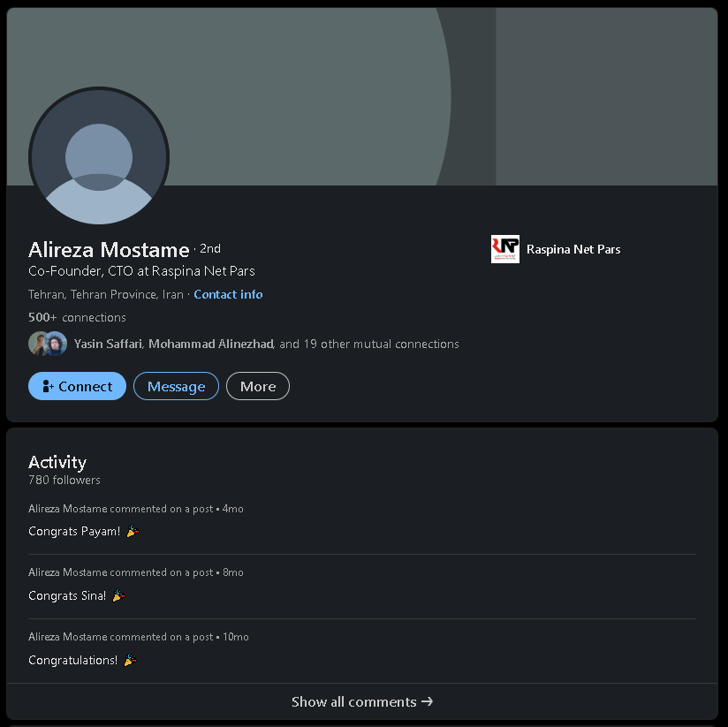Click the first mutual connection avatar

point(38,344)
